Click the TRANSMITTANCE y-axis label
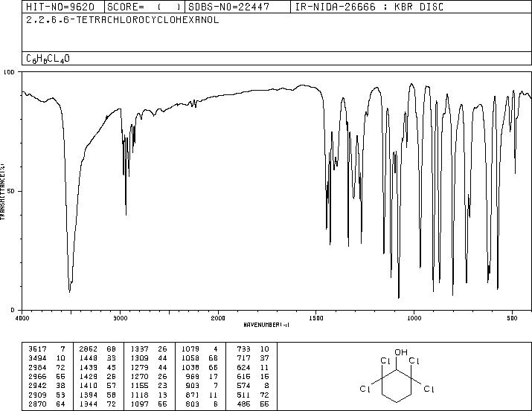The height and width of the screenshot is (411, 532). pyautogui.click(x=2, y=192)
